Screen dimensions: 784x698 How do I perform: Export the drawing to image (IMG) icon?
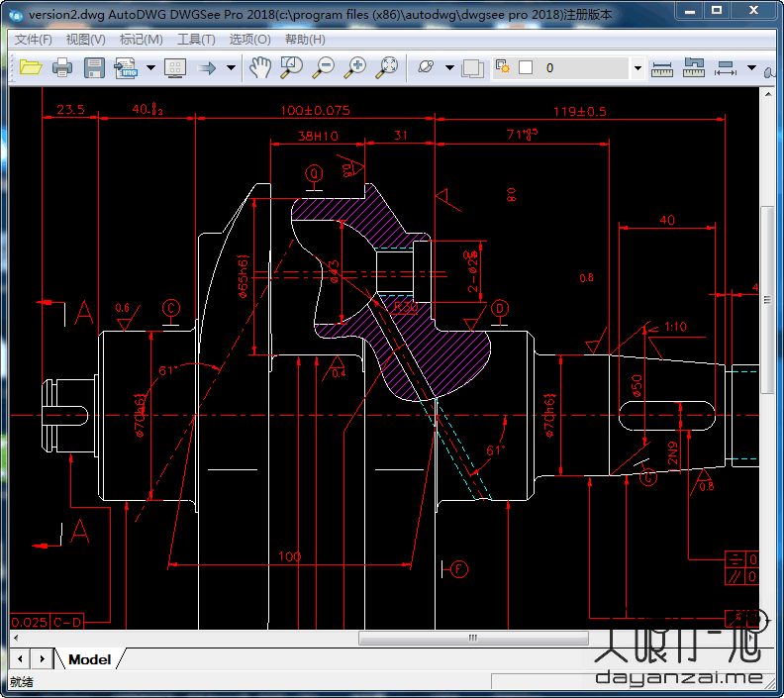pyautogui.click(x=126, y=67)
